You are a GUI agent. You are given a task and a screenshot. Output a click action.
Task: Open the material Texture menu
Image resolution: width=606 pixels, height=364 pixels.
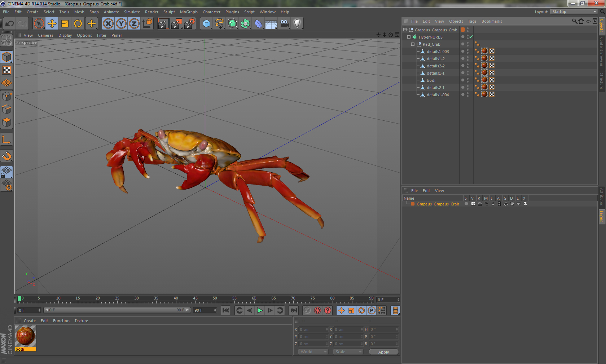pyautogui.click(x=81, y=321)
